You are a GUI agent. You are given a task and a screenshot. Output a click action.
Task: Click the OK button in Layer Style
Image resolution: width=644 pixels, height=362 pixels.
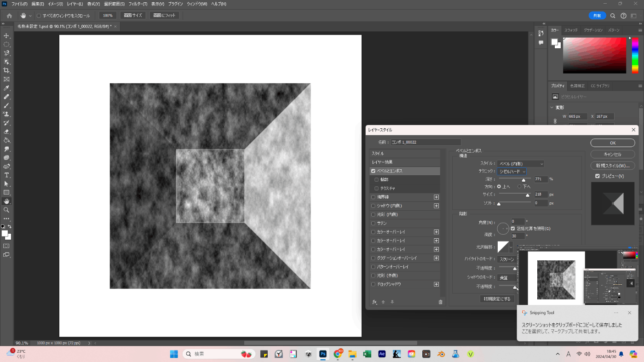(612, 143)
